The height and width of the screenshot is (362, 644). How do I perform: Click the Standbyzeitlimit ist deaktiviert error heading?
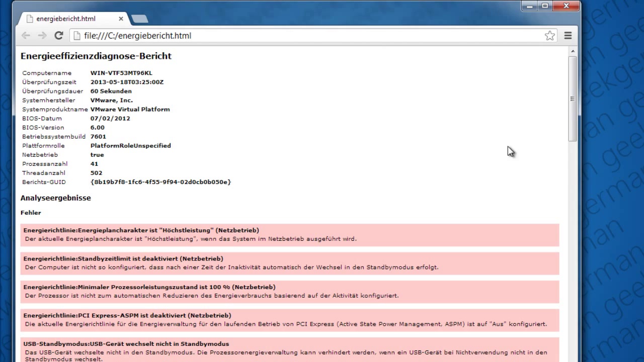(x=123, y=258)
